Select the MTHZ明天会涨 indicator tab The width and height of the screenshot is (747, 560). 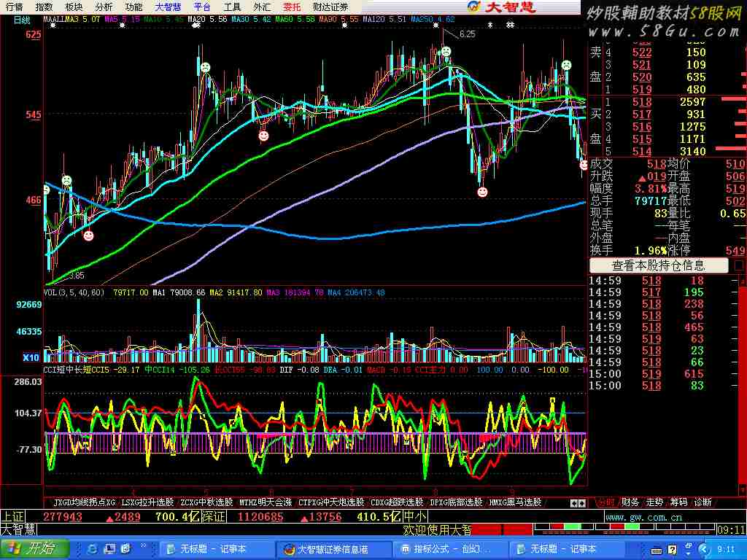pos(266,502)
